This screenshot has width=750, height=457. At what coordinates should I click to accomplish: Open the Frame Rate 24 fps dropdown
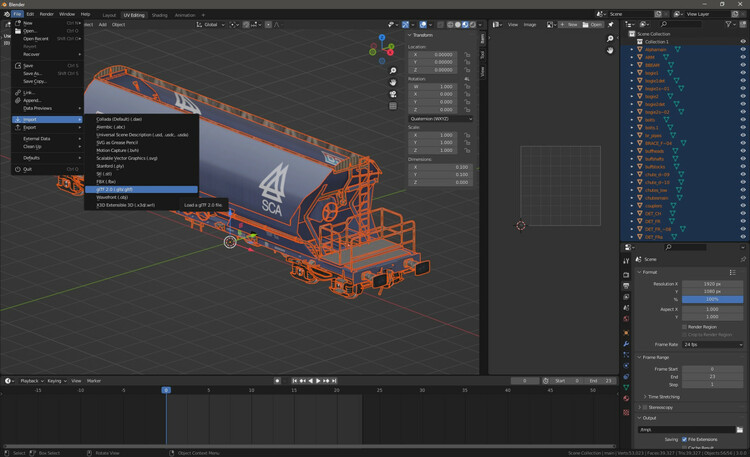tap(713, 345)
